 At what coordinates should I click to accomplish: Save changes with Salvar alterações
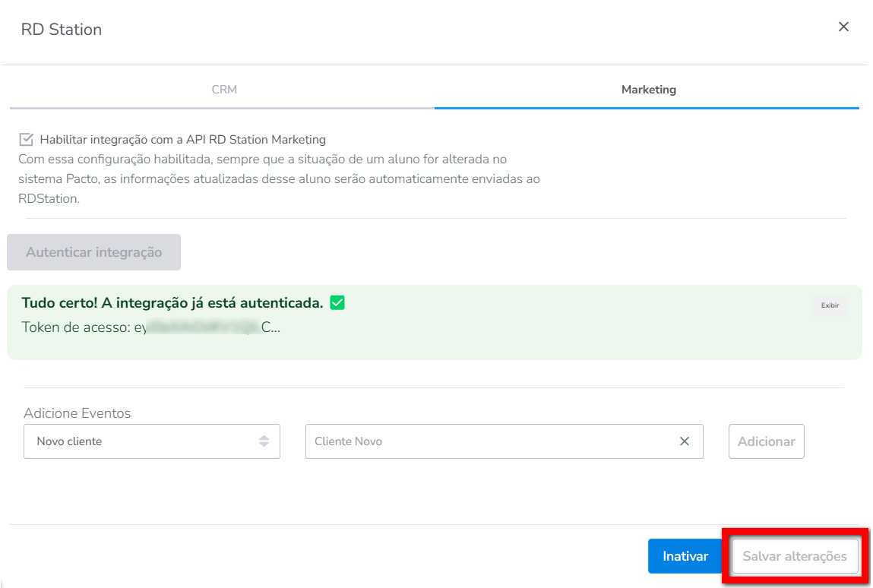[795, 556]
